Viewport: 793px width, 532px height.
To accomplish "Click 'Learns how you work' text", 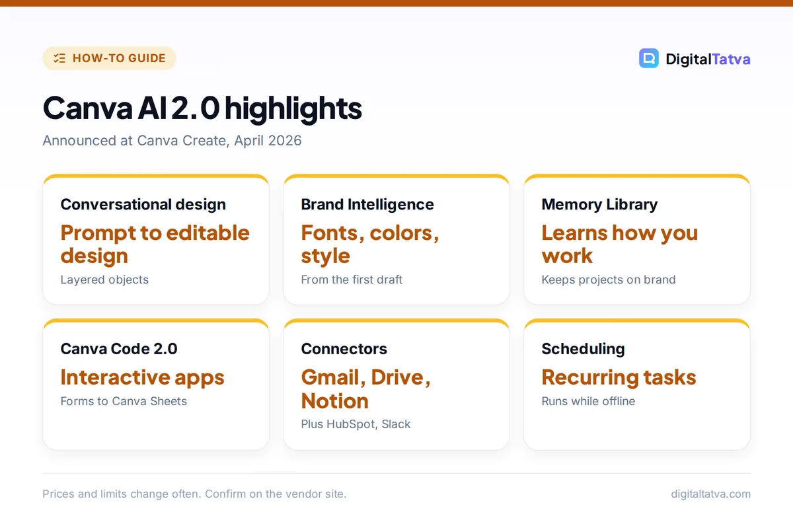I will tap(620, 244).
